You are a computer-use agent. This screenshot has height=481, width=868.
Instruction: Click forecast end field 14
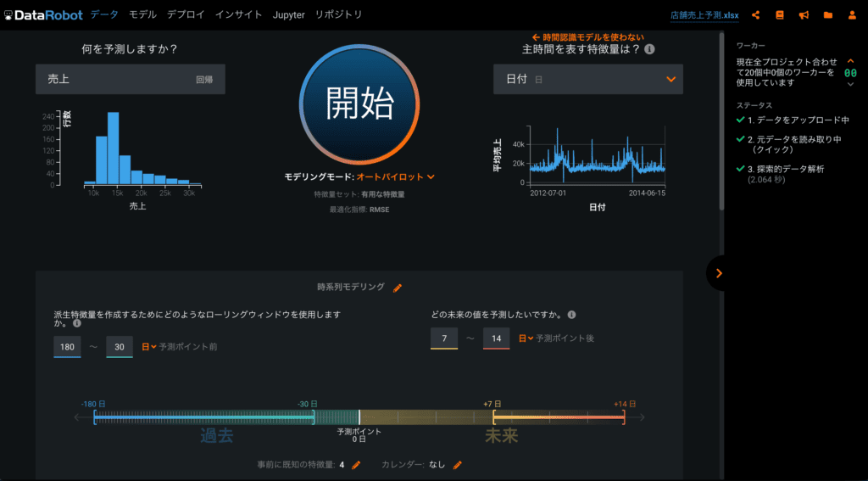coord(496,338)
